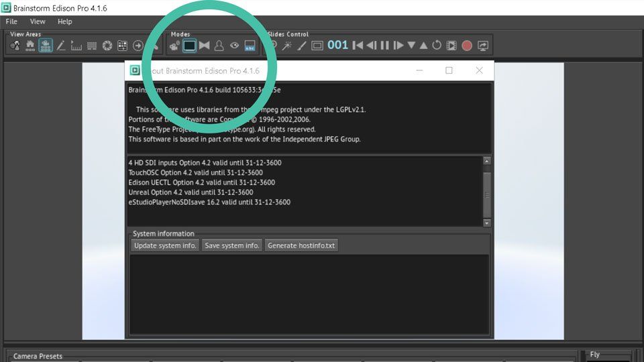Viewport: 644px width, 362px height.
Task: Open the home view area with squares
Action: tap(30, 46)
